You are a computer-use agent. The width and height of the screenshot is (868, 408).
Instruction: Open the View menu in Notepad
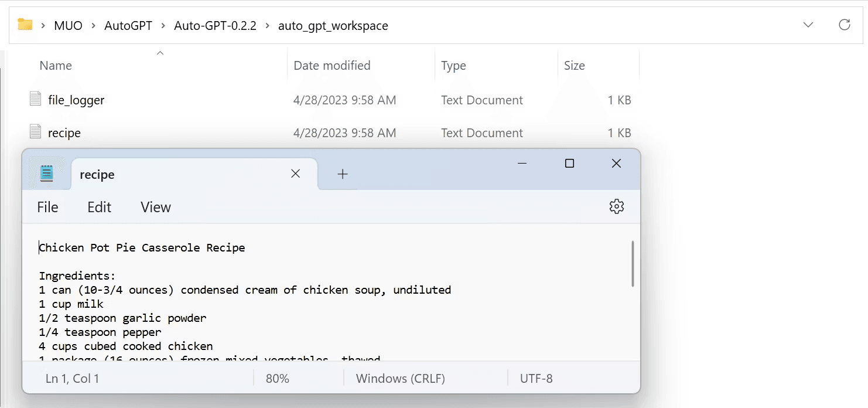coord(155,206)
